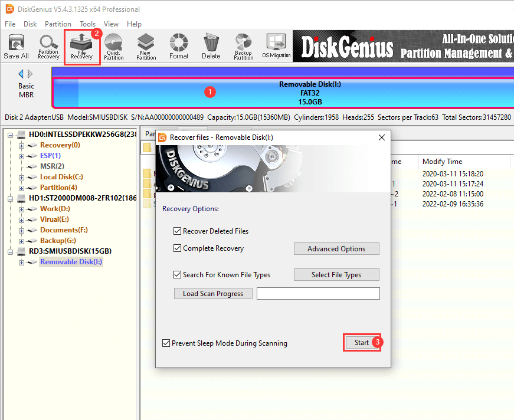This screenshot has width=514, height=420.
Task: Expand the Work(D:) partition node
Action: pyautogui.click(x=22, y=209)
